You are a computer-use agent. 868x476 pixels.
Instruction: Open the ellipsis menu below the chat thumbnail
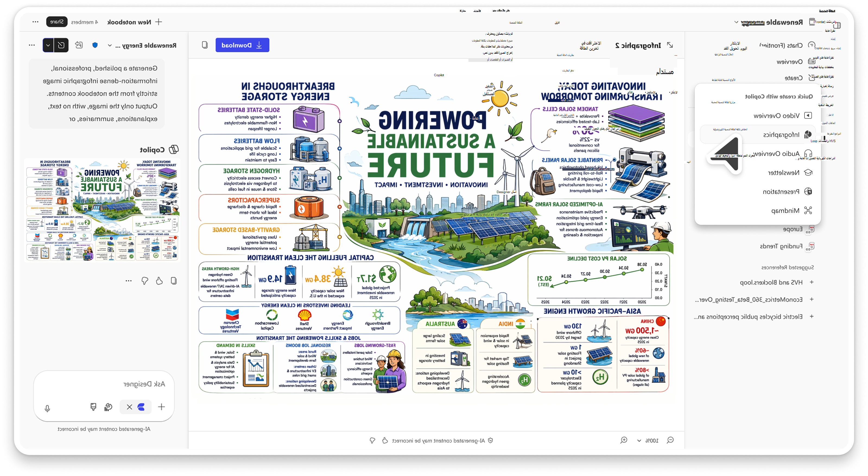tap(128, 281)
